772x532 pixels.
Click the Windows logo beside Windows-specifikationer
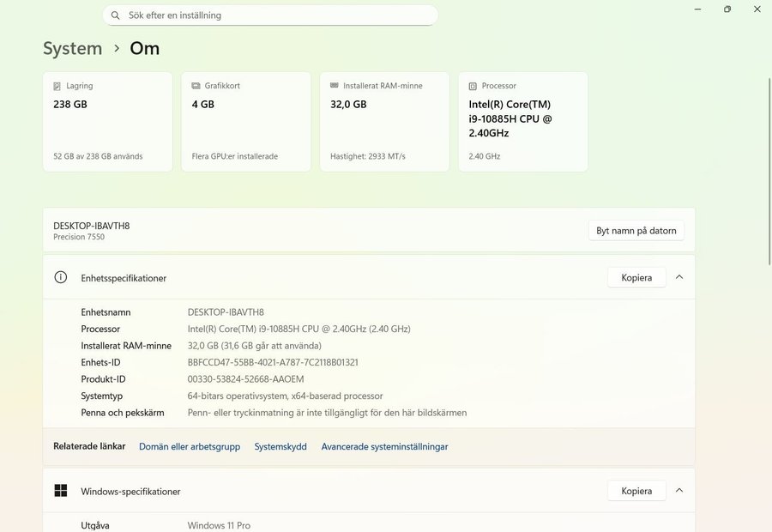pyautogui.click(x=61, y=491)
